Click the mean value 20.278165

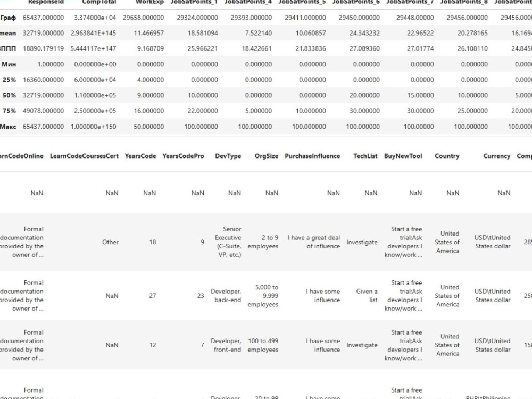[x=472, y=33]
